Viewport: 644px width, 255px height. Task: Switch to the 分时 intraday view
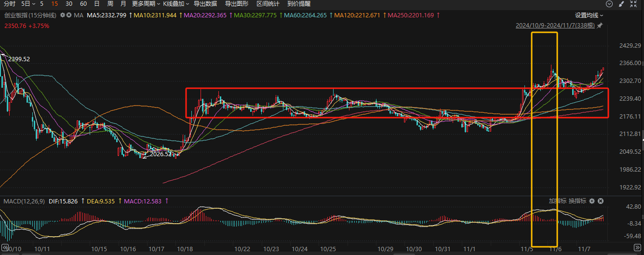[9, 4]
